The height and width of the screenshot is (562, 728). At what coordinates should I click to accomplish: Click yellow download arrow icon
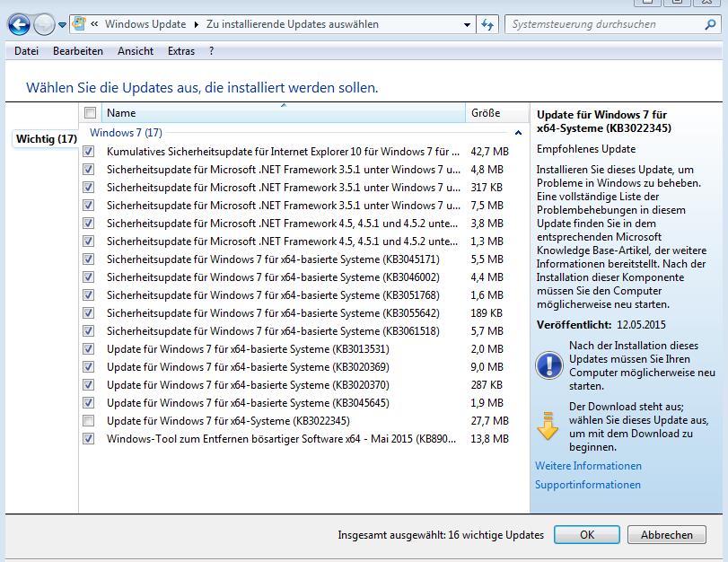click(548, 426)
